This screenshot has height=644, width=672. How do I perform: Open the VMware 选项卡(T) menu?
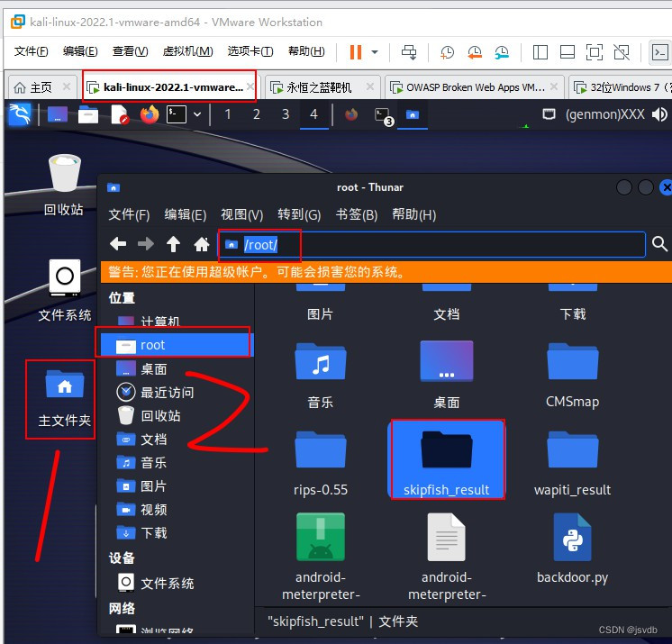click(x=250, y=51)
